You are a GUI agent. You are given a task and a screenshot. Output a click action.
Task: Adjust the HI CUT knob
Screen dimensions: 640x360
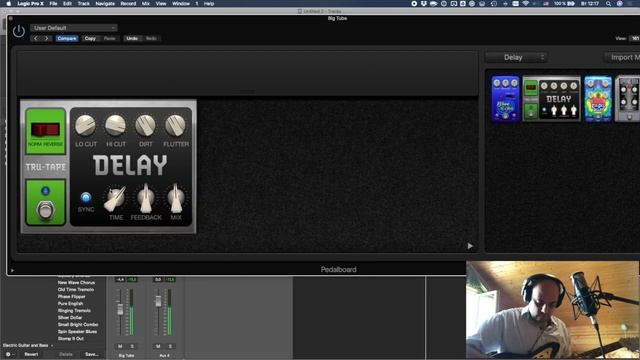pyautogui.click(x=116, y=125)
